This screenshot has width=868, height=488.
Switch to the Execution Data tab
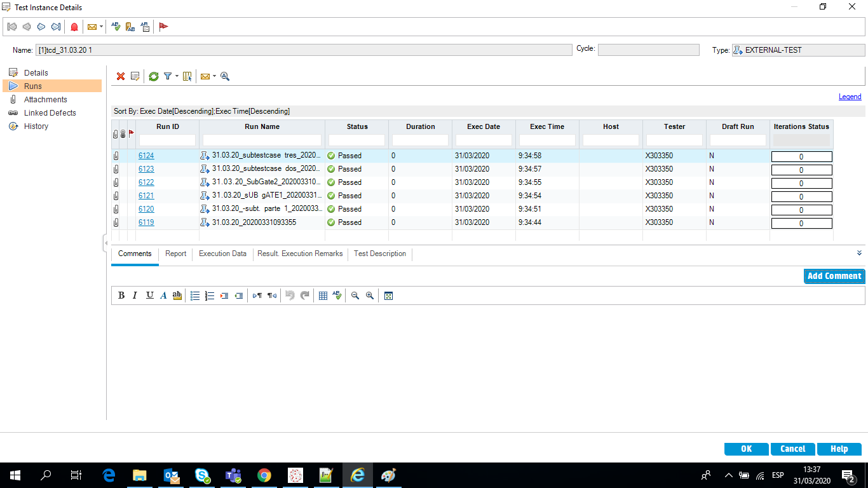pyautogui.click(x=222, y=254)
